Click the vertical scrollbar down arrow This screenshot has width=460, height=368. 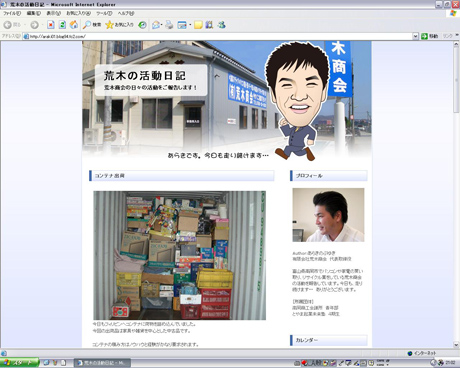456,345
